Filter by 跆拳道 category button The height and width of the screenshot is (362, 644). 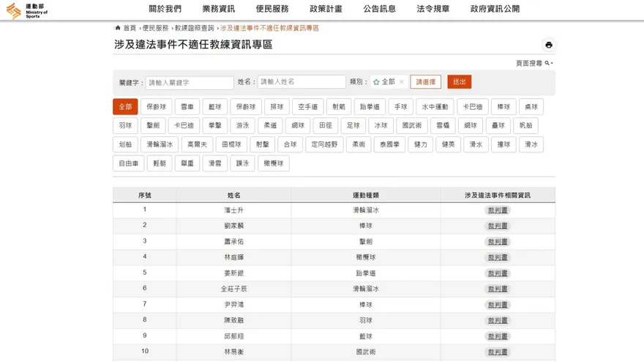click(x=370, y=106)
